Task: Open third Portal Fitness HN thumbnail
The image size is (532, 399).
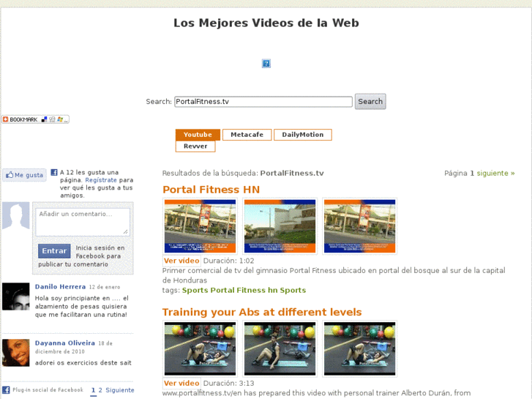Action: click(359, 226)
